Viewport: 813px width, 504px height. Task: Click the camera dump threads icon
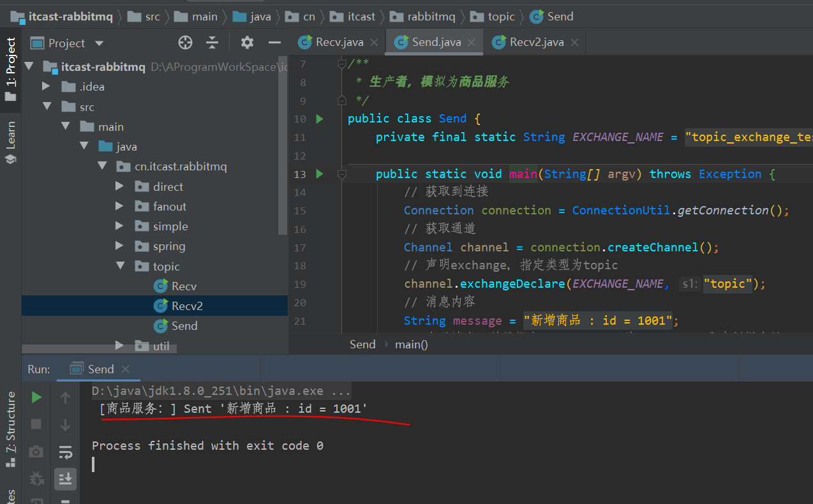[36, 452]
